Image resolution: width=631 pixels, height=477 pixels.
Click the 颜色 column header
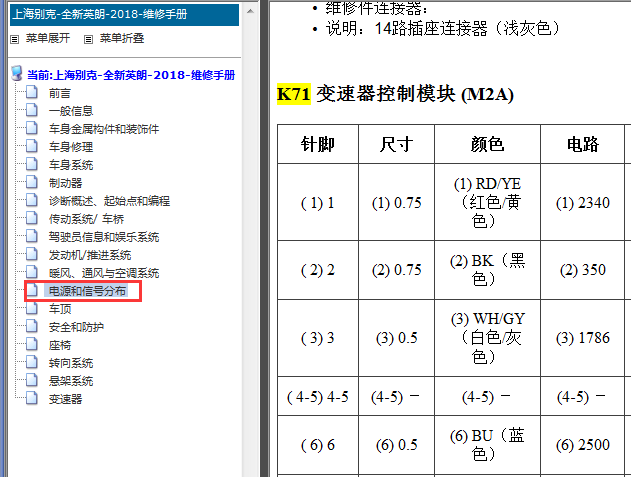coord(487,144)
